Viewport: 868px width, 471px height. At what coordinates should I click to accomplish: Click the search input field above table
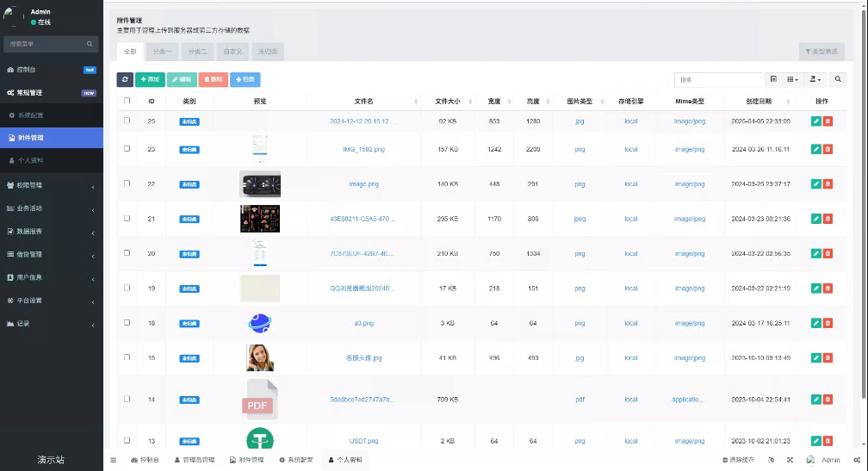click(718, 79)
